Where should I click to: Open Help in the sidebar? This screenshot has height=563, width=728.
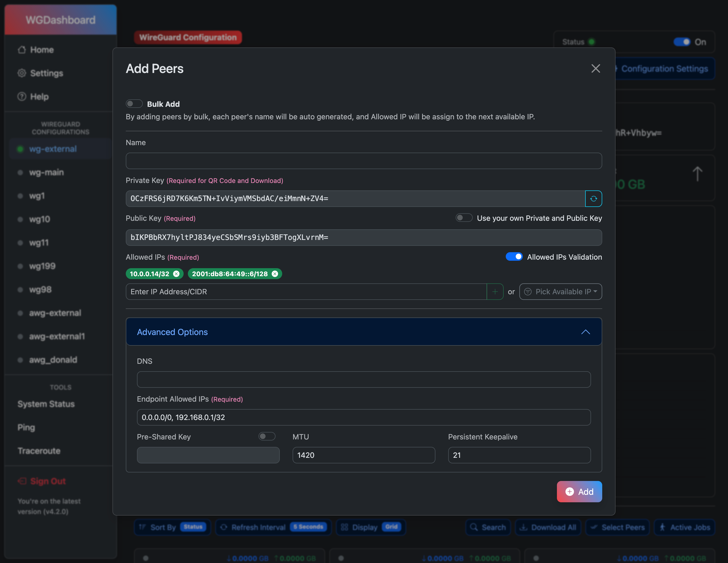coord(61,97)
